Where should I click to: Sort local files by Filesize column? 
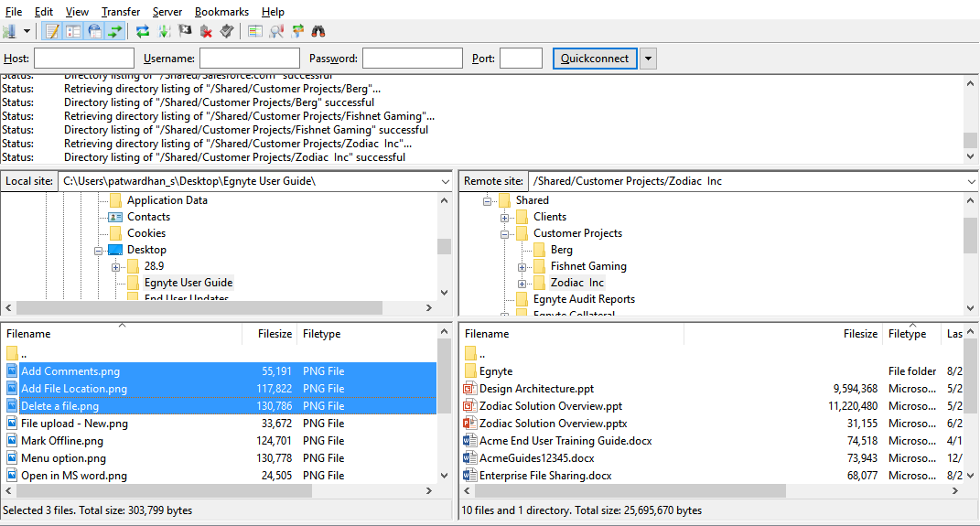[x=275, y=334]
